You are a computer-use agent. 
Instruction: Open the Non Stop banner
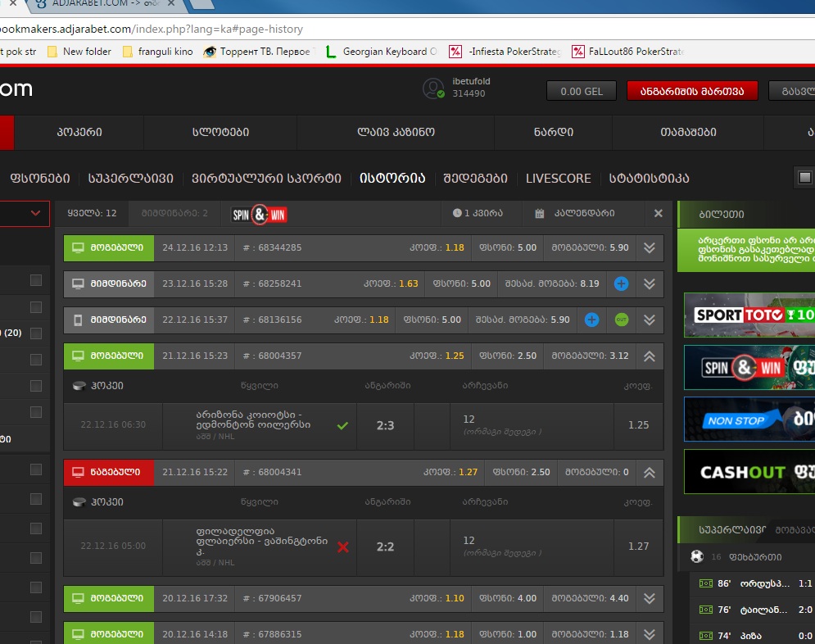click(749, 419)
